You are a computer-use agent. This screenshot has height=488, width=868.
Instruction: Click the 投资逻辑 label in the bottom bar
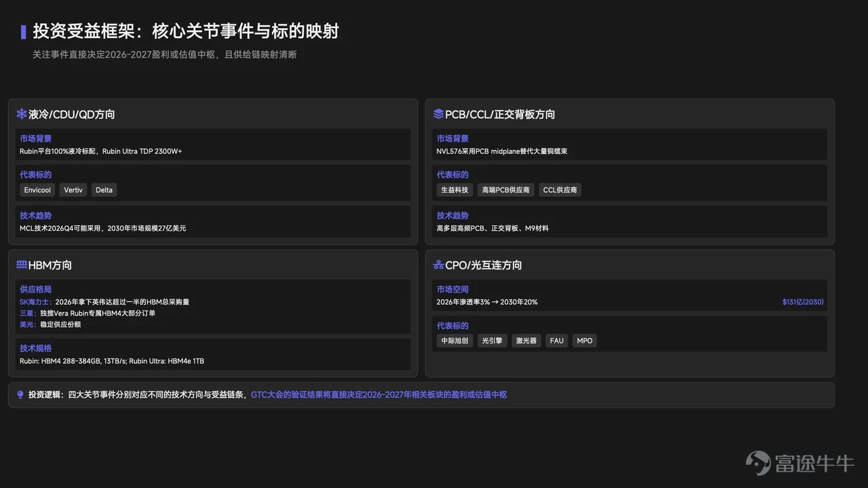tap(45, 394)
